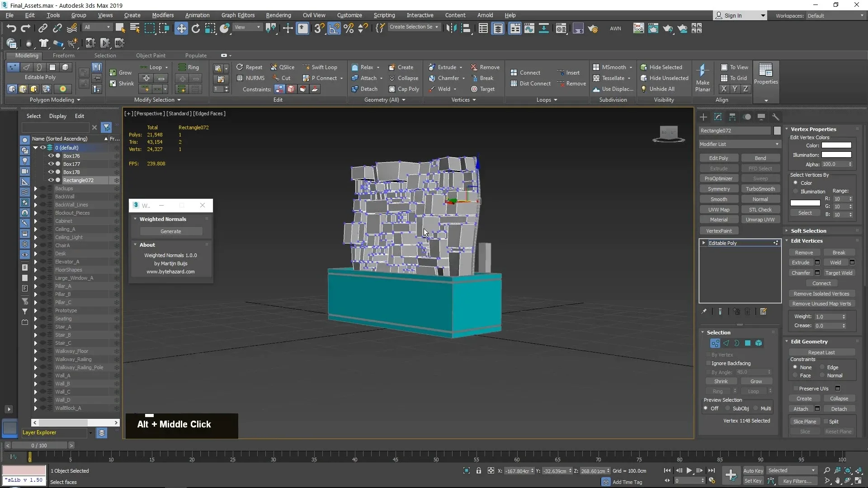Open the Modifier List dropdown
868x488 pixels.
point(739,144)
